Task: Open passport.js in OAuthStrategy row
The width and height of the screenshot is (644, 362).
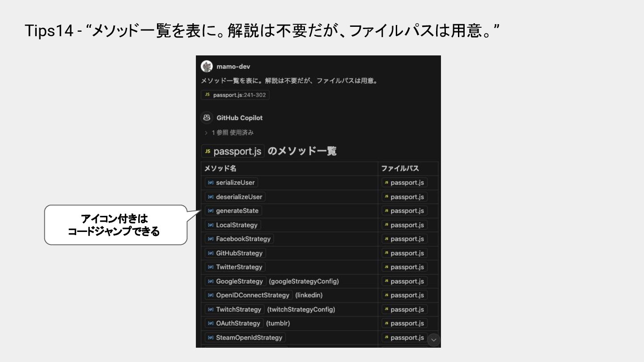Action: [x=404, y=323]
